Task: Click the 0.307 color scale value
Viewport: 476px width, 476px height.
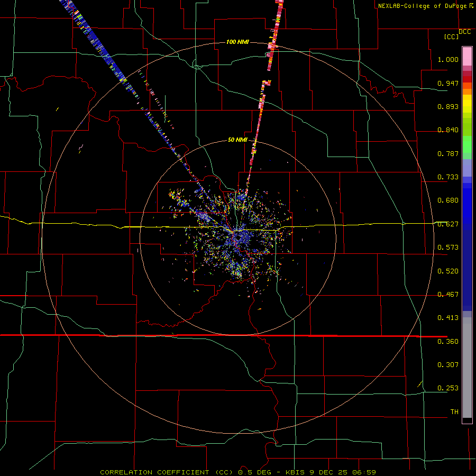Action: pos(448,365)
